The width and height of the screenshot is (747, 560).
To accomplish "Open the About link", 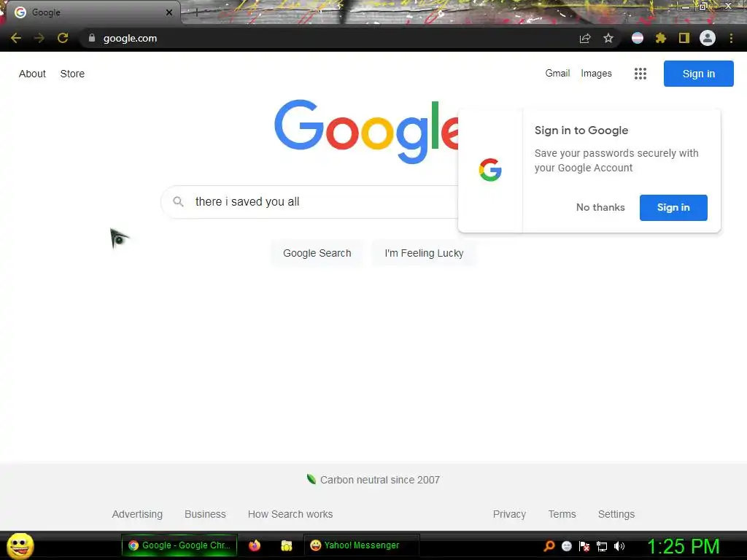I will tap(32, 74).
